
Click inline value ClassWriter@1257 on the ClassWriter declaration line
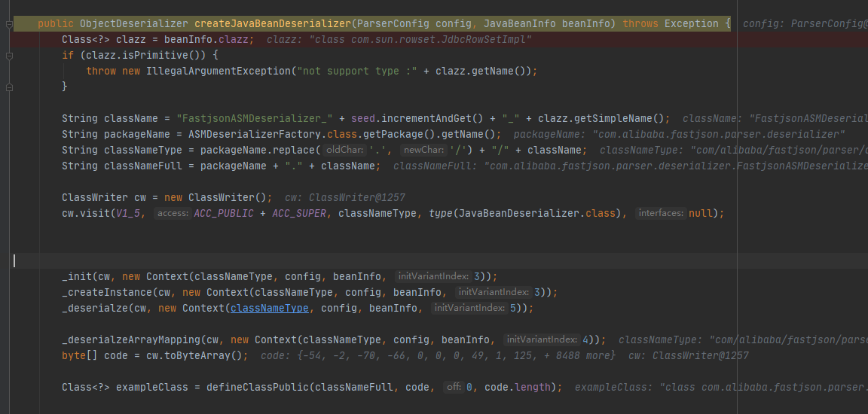[x=346, y=197]
